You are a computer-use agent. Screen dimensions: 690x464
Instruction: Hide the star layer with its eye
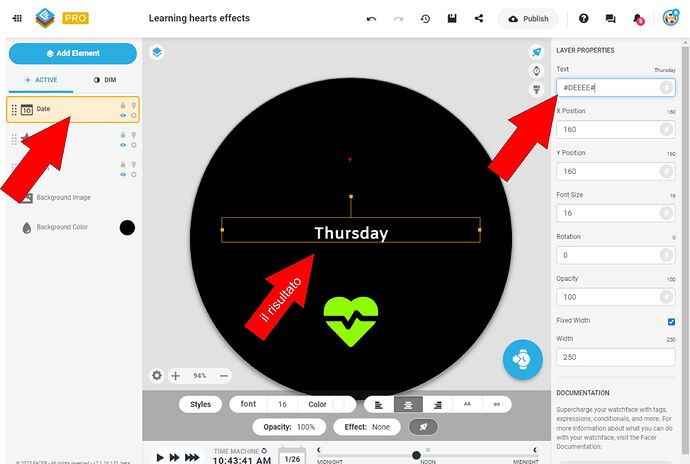click(123, 145)
